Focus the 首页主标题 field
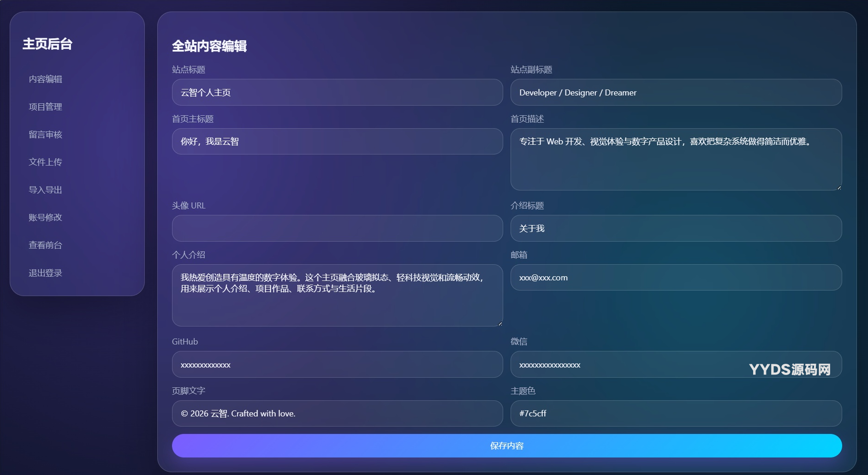 coord(337,141)
